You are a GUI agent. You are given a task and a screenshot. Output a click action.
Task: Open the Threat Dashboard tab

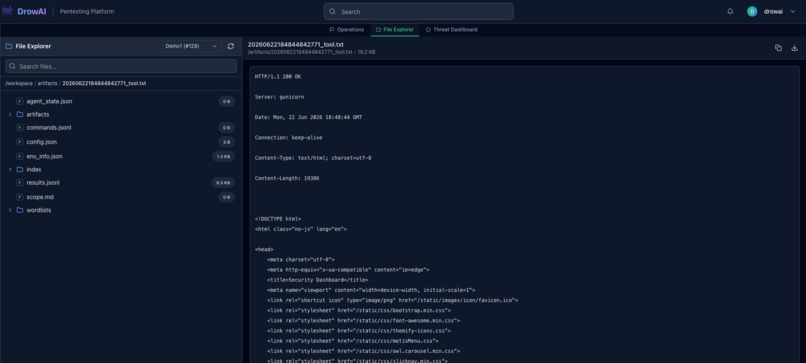tap(451, 30)
